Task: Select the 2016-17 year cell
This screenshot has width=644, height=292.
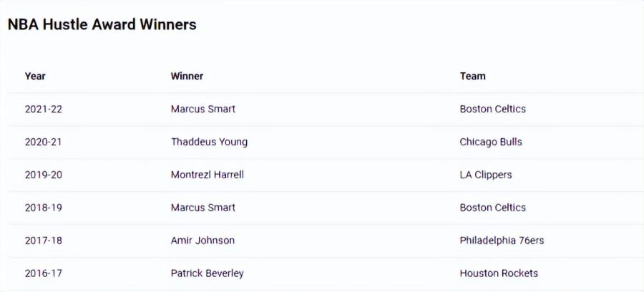Action: [43, 273]
